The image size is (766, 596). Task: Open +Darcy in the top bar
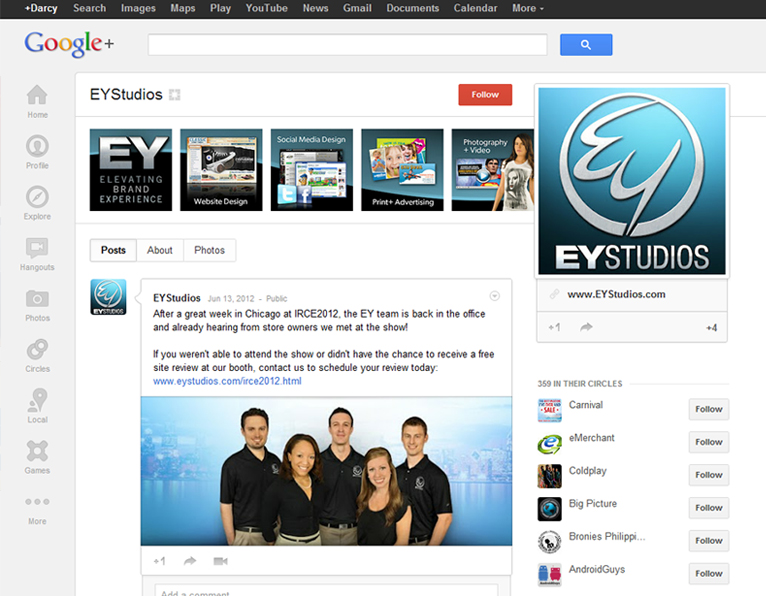pyautogui.click(x=41, y=8)
